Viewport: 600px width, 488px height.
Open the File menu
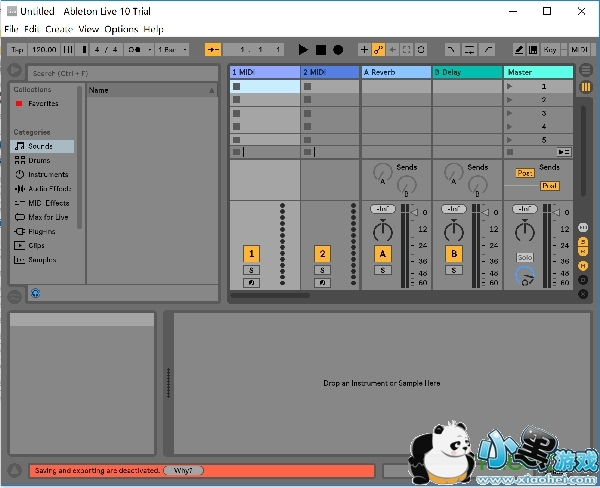point(11,30)
